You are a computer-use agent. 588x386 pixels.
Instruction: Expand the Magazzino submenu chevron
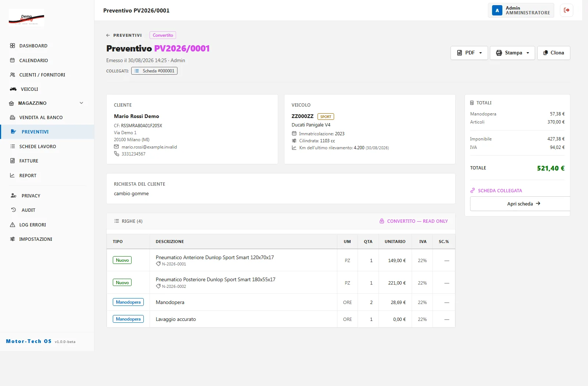pyautogui.click(x=82, y=103)
